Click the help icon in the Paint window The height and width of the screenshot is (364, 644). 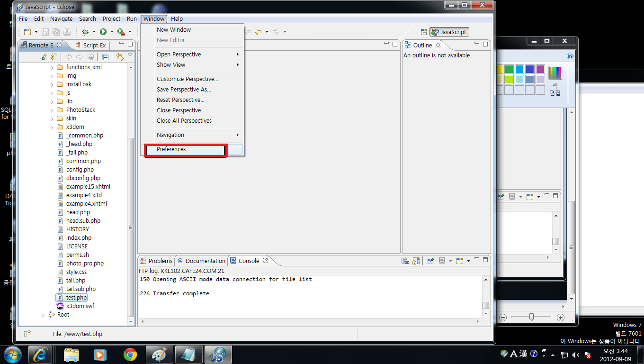pos(570,56)
